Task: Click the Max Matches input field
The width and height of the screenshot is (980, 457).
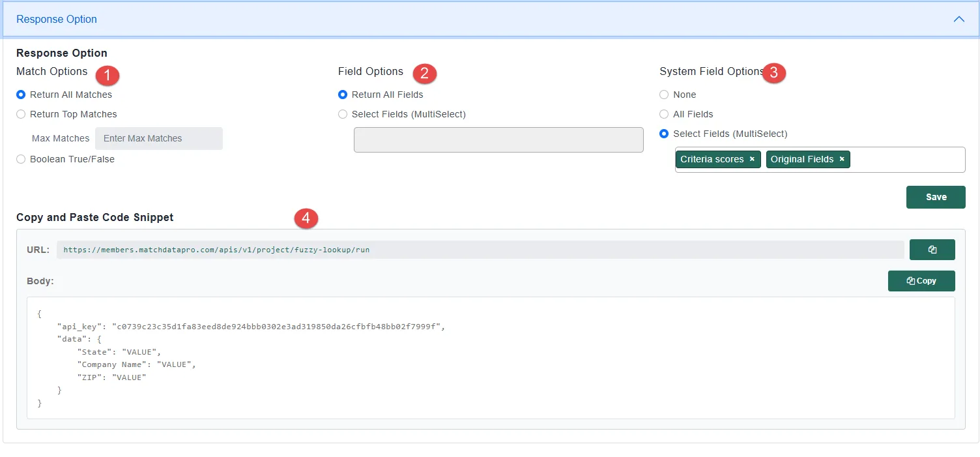Action: pos(159,138)
